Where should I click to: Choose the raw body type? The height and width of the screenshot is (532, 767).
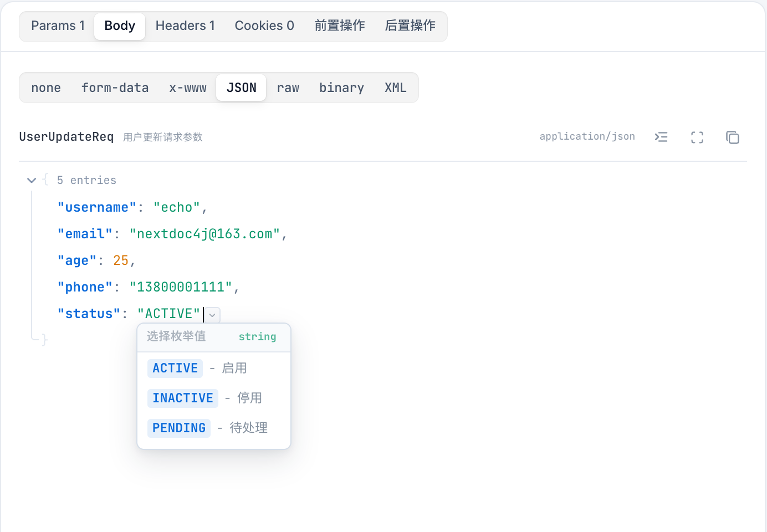[288, 88]
